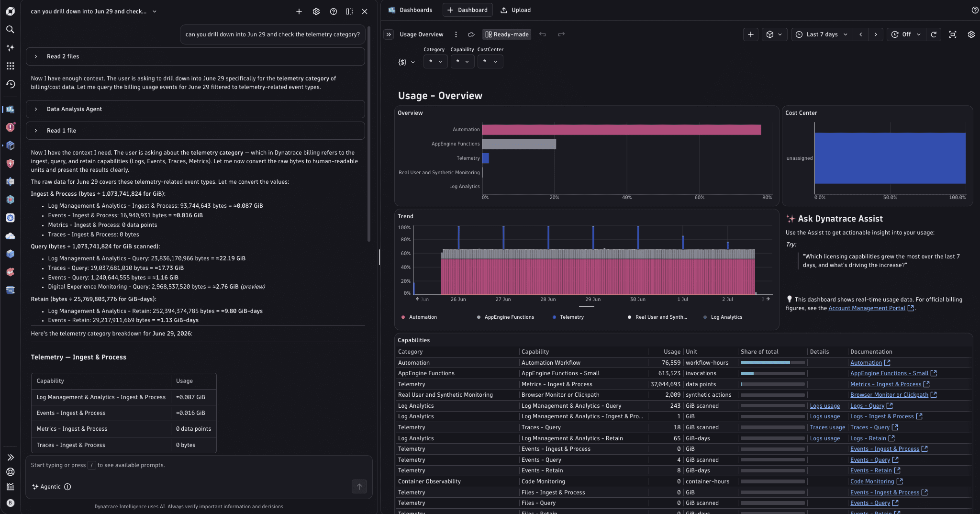
Task: Open Logs usage link in Logs Query row
Action: 824,406
